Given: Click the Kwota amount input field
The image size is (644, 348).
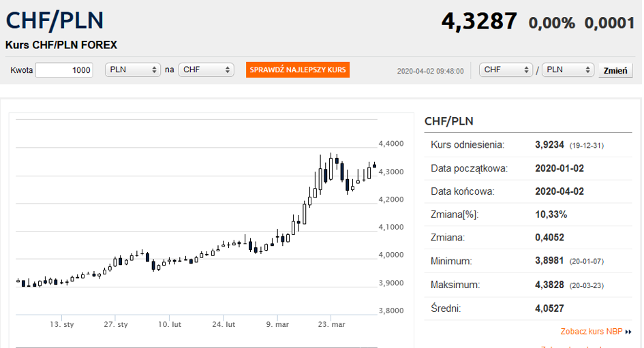Looking at the screenshot, I should click(63, 70).
